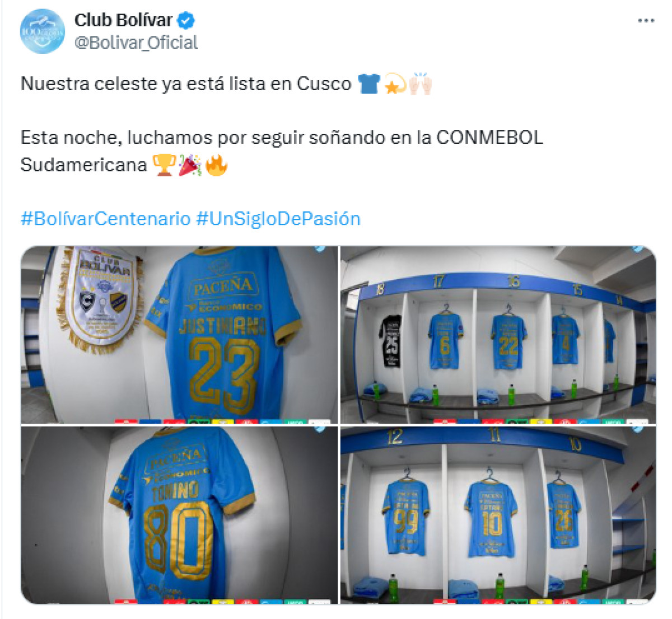Click the blue t-shirt emoji
The height and width of the screenshot is (619, 672).
click(368, 84)
